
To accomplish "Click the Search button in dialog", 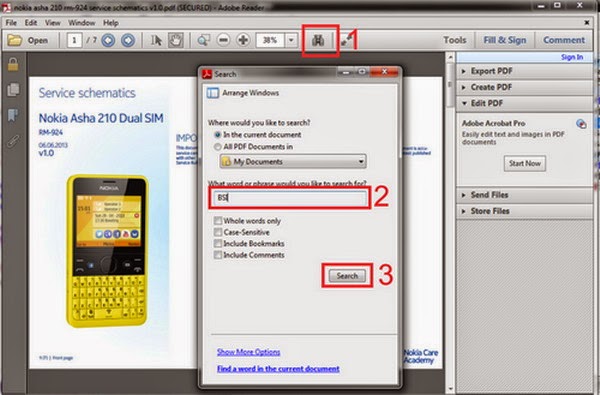I will tap(347, 276).
